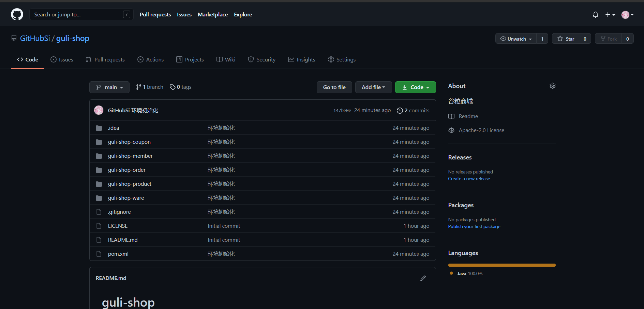Click the repository book icon beside GitHubSi
Screen dimensions: 644x309
point(14,38)
